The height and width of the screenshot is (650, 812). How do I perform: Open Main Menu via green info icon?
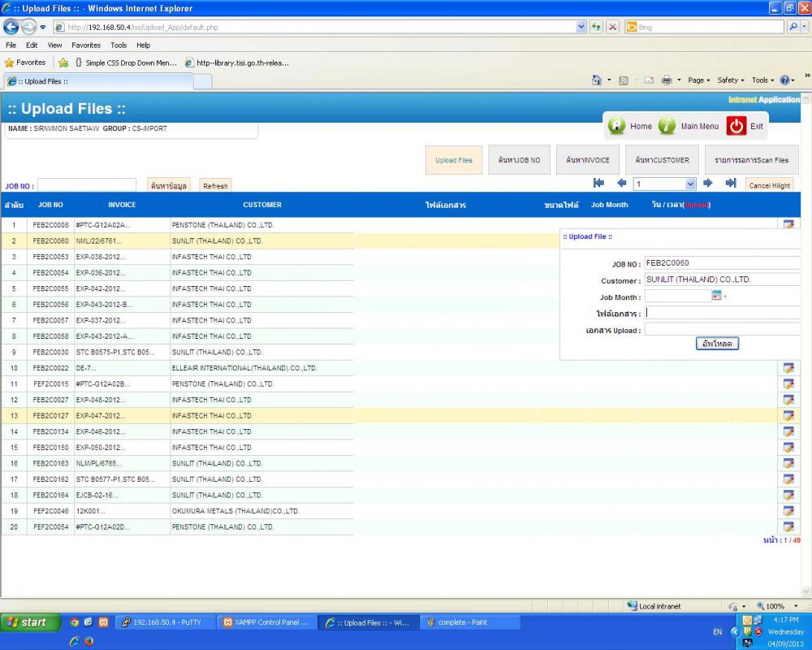[667, 126]
